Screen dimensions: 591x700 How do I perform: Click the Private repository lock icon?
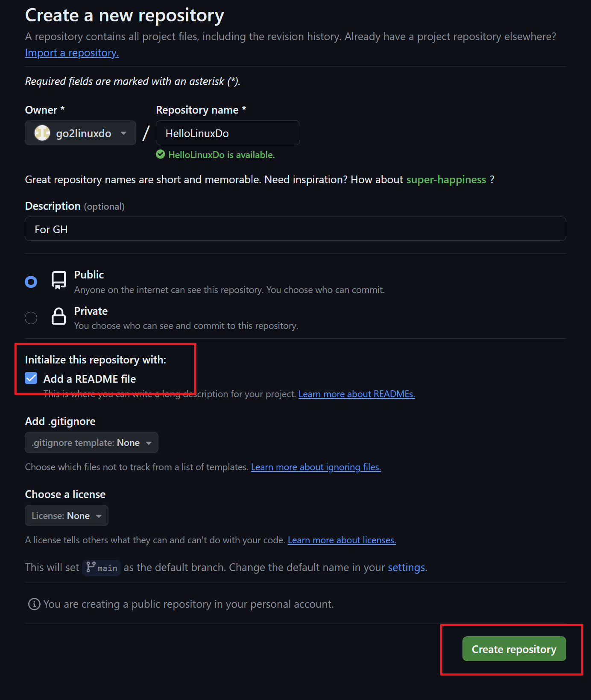59,316
